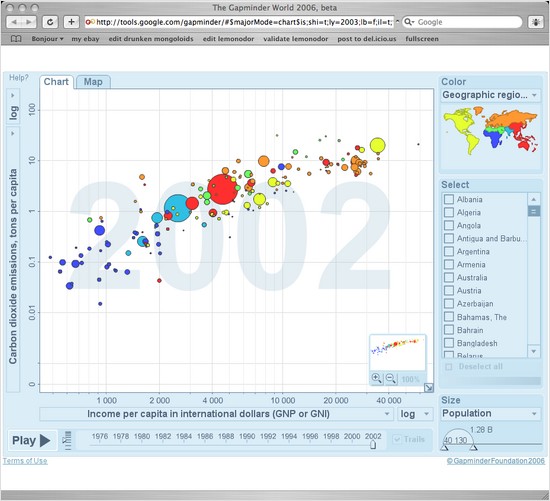Screen dimensions: 550x501
Task: Click the Select list scrollbar thumb
Action: (534, 211)
